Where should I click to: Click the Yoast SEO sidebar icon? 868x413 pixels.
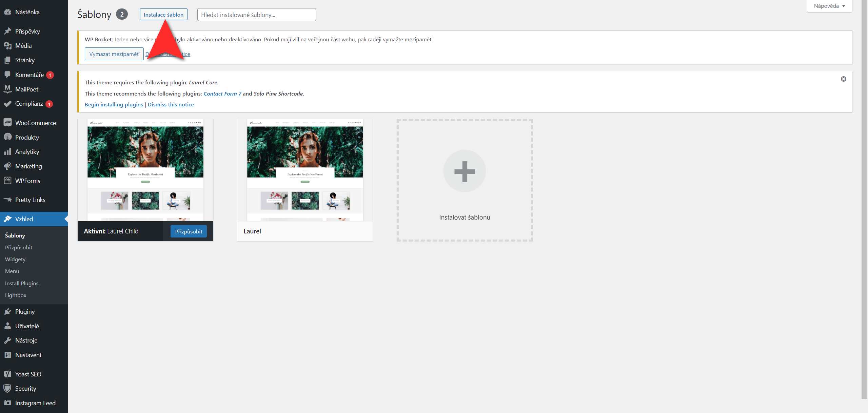7,374
